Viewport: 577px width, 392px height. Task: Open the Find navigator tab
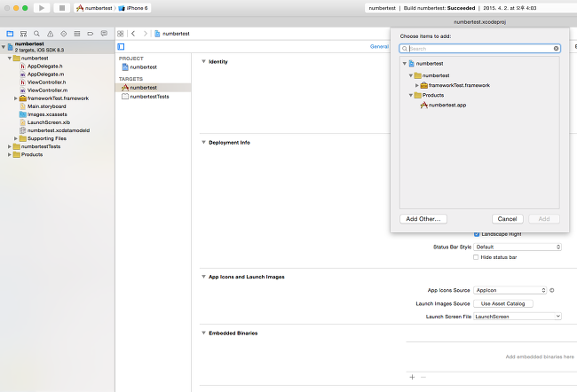(x=36, y=34)
